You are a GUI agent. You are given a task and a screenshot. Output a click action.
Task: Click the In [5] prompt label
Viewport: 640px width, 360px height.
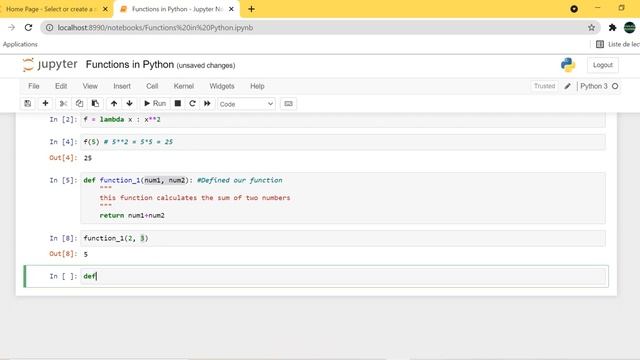pos(63,180)
